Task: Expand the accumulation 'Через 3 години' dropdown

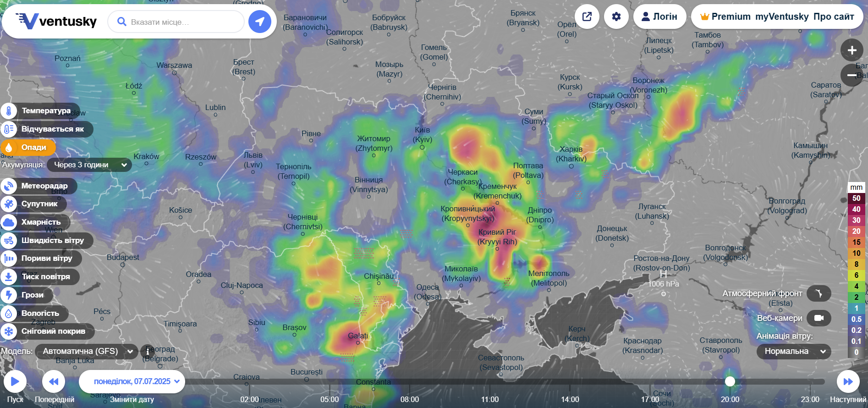Action: (89, 165)
